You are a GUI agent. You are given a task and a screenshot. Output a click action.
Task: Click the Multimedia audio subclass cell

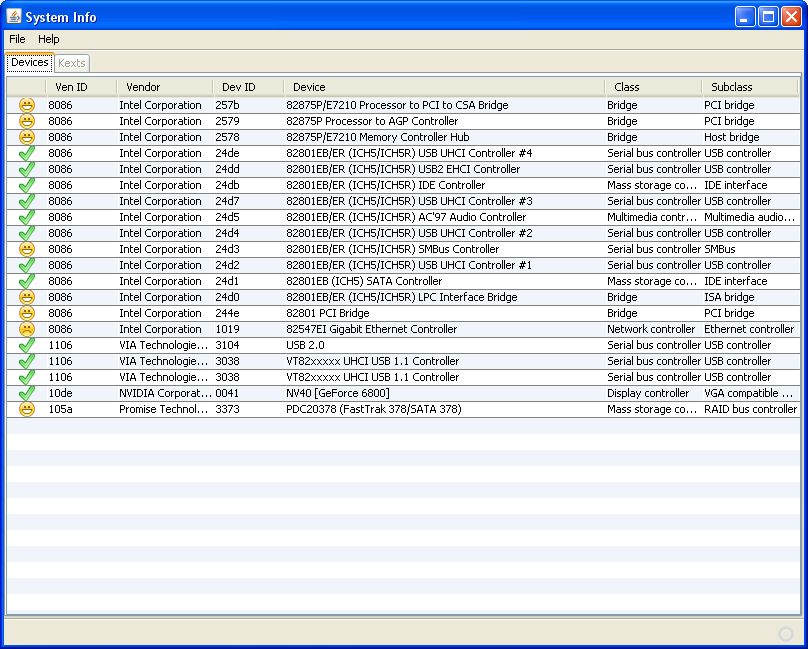tap(749, 218)
